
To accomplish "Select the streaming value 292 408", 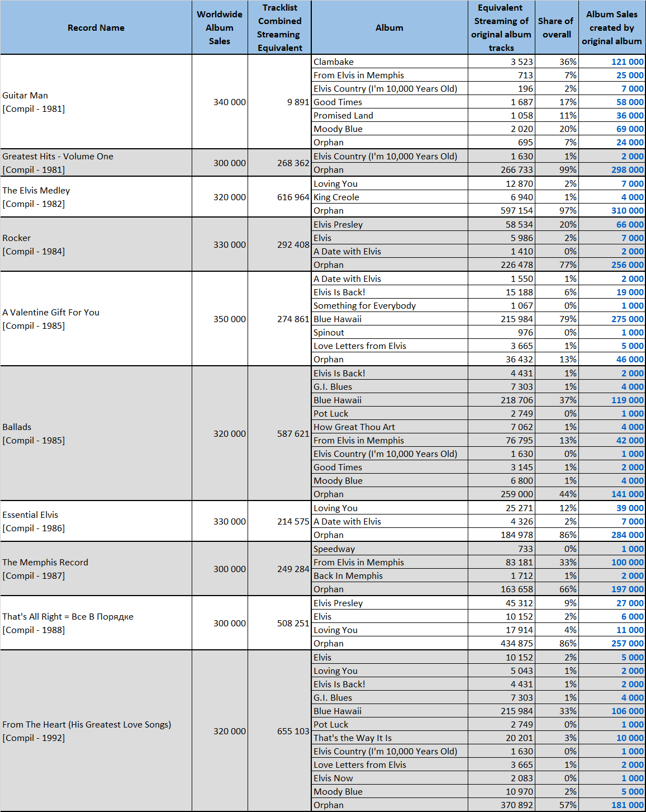I will (x=279, y=244).
